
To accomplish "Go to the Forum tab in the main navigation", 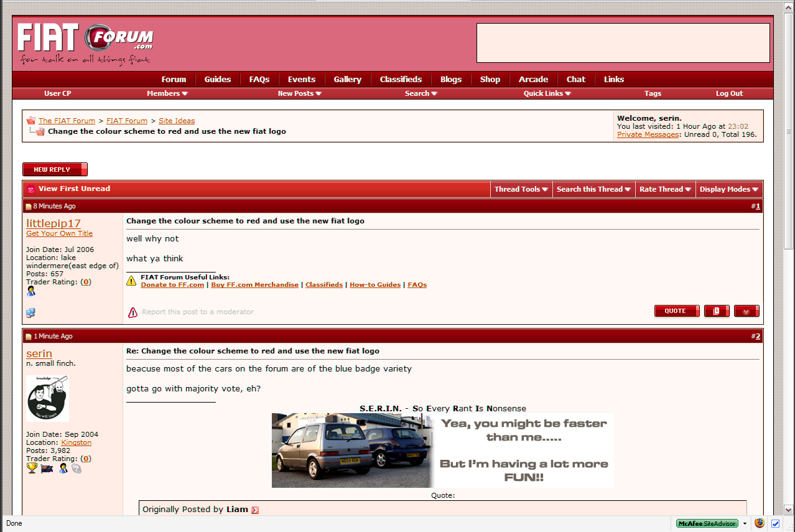I will point(174,79).
